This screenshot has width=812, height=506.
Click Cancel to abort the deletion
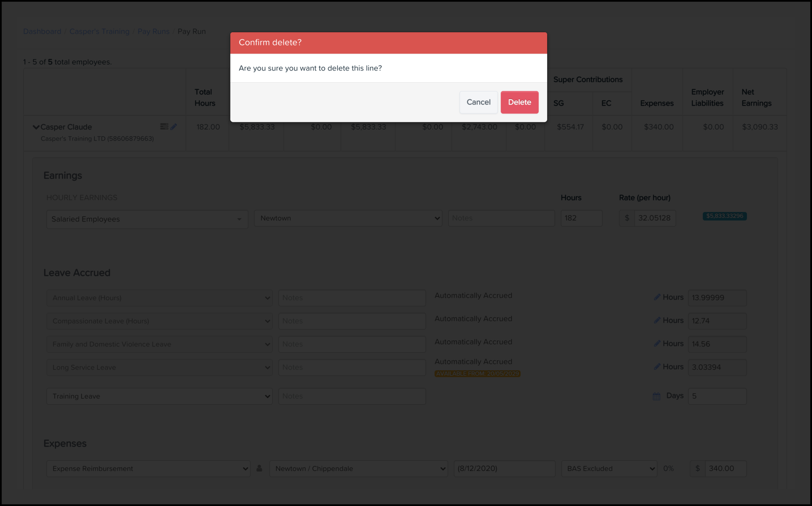click(478, 102)
